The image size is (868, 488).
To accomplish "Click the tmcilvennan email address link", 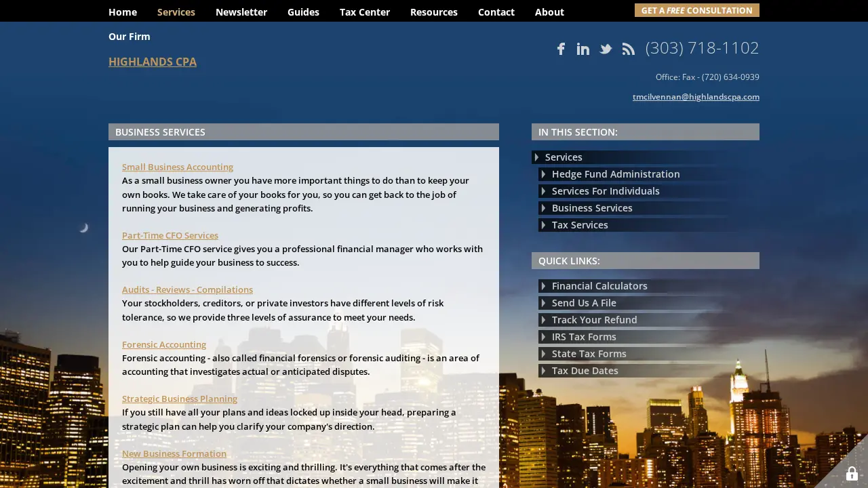I will pyautogui.click(x=696, y=97).
